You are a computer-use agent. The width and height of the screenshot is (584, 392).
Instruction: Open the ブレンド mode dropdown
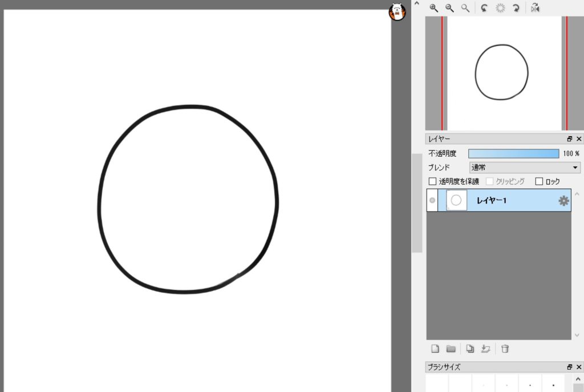(x=525, y=168)
